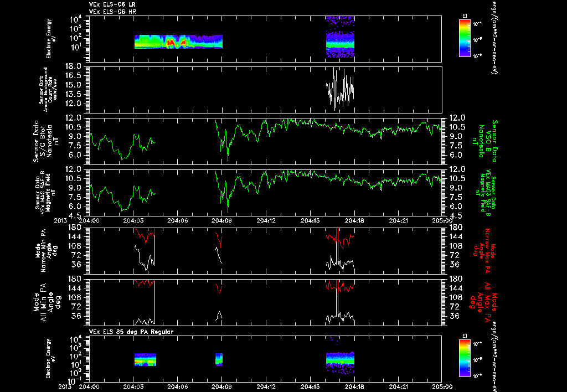Click the "EI" label above the ELS-06 color bar
This screenshot has height=392, width=567.
coord(465,16)
